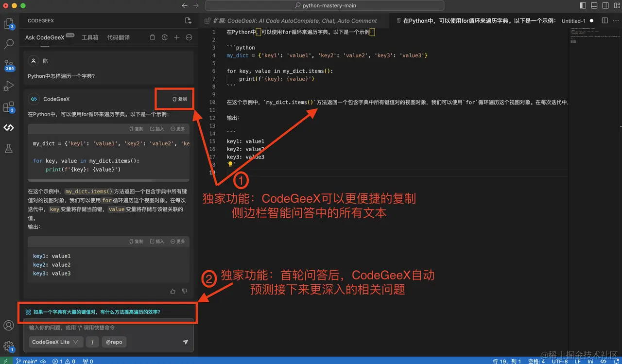The width and height of the screenshot is (622, 364).
Task: Switch to the 工具箱 tab
Action: (90, 37)
